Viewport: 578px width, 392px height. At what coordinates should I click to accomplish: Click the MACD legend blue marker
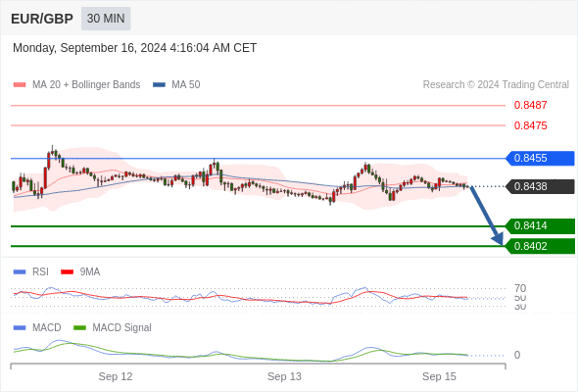(20, 328)
